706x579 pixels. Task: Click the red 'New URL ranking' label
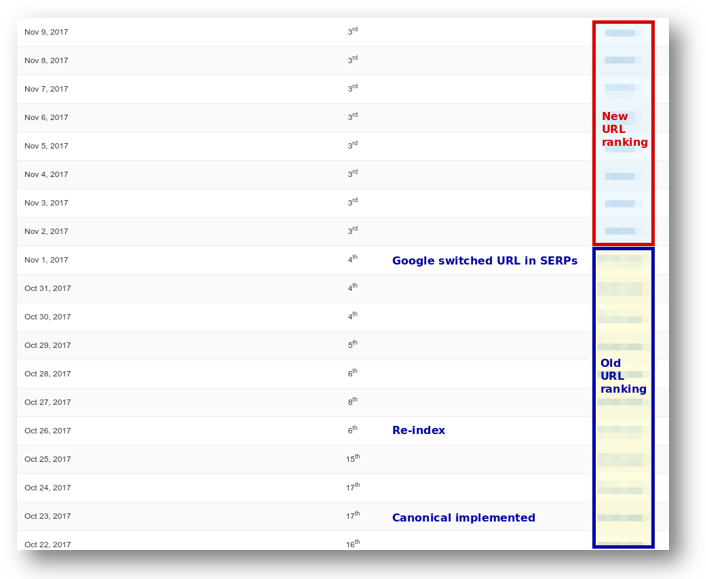point(624,130)
